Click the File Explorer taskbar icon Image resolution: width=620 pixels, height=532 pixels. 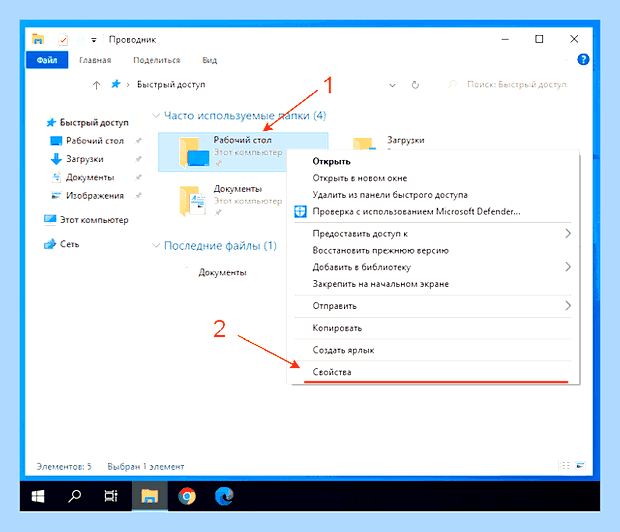click(149, 496)
